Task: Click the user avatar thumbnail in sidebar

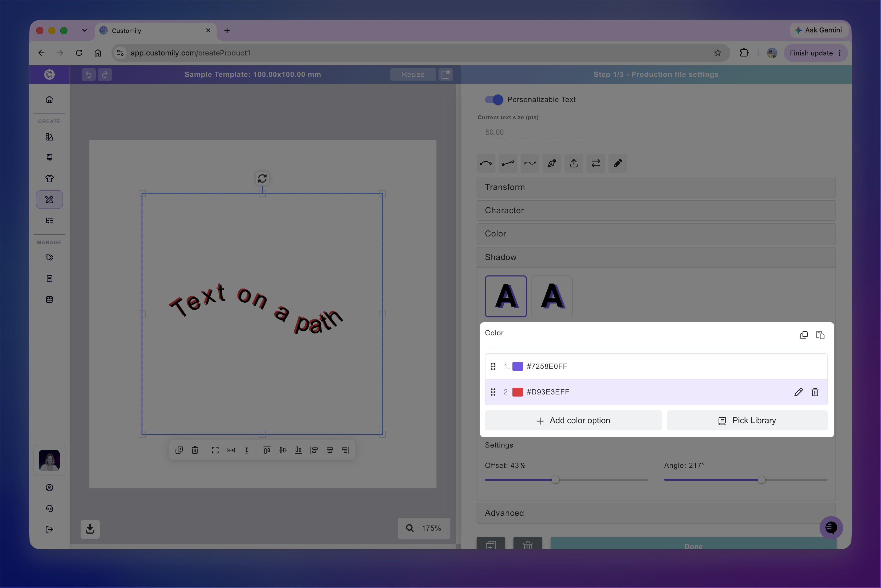Action: tap(49, 460)
